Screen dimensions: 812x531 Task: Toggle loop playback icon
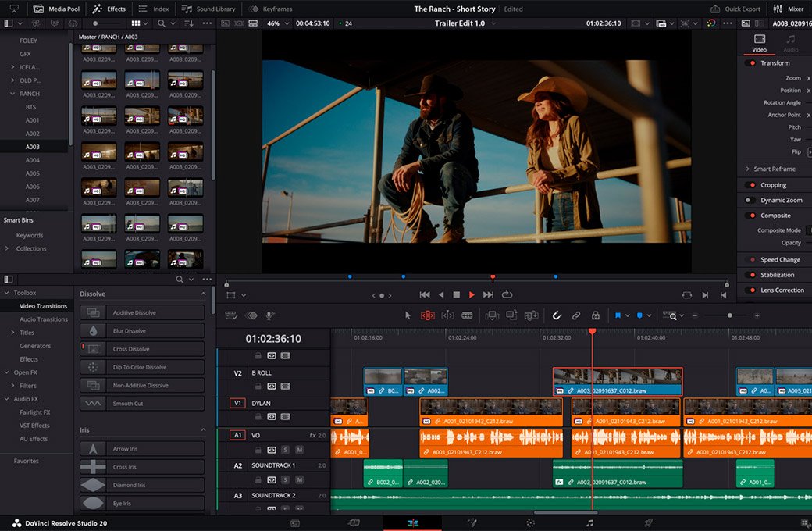(507, 294)
